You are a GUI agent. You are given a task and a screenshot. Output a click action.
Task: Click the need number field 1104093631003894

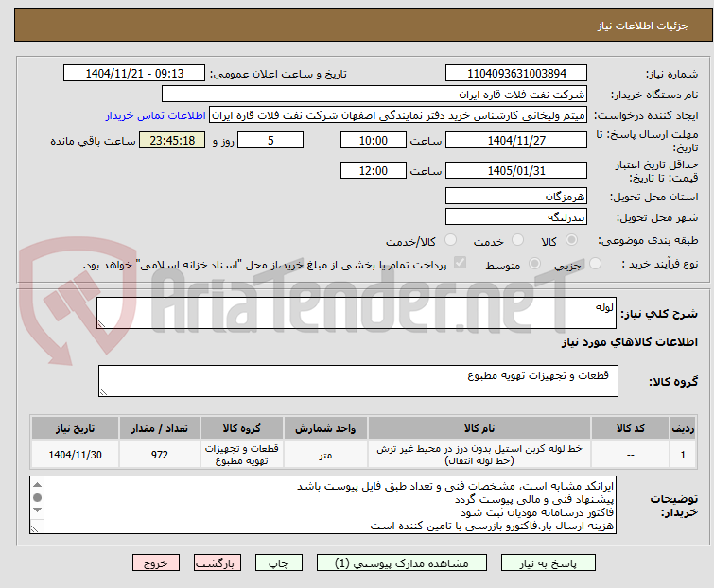click(x=516, y=74)
